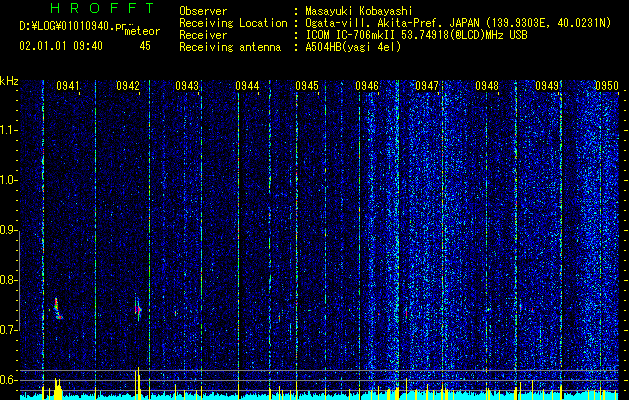Select observer name Masayuki Kobayashi
Viewport: 629px width, 400px height.
coord(359,11)
